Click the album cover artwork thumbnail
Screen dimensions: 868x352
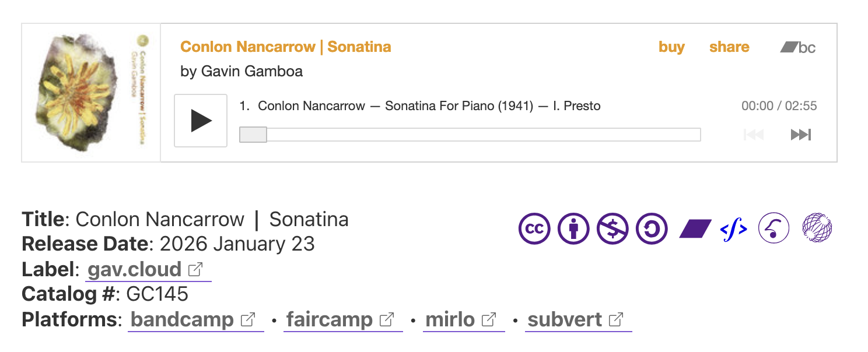tap(91, 93)
